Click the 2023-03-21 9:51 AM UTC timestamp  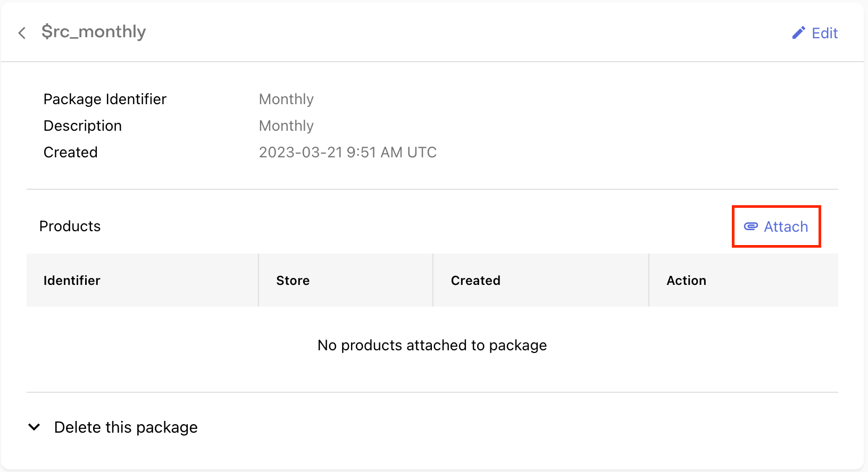(348, 153)
